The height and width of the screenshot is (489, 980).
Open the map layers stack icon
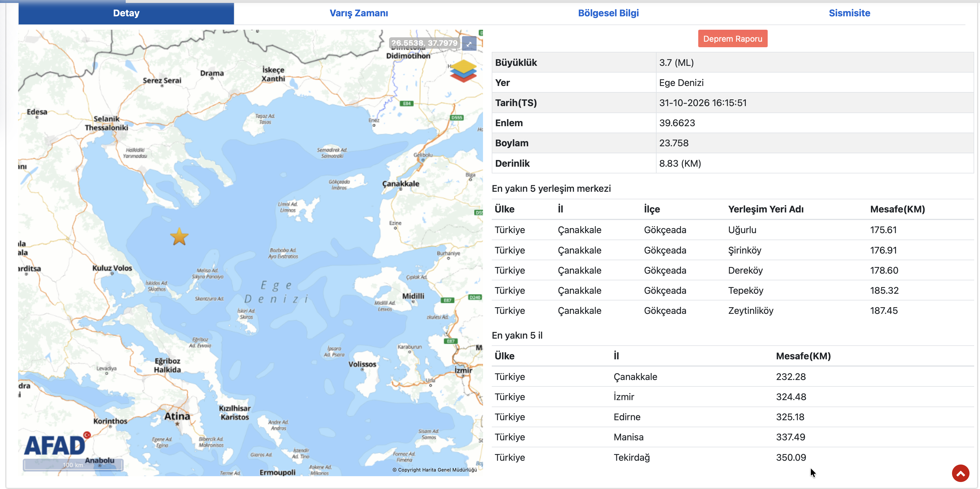(463, 71)
